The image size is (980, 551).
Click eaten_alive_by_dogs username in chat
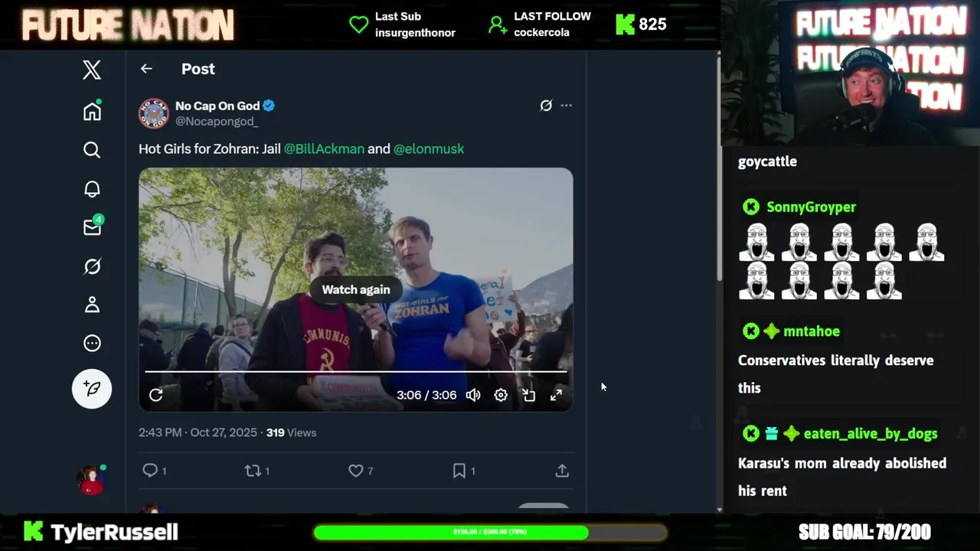pos(871,434)
